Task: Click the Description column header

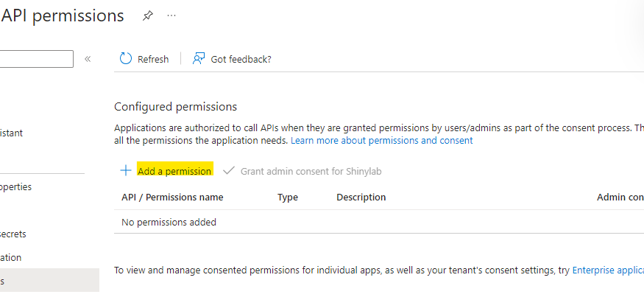Action: (x=361, y=198)
